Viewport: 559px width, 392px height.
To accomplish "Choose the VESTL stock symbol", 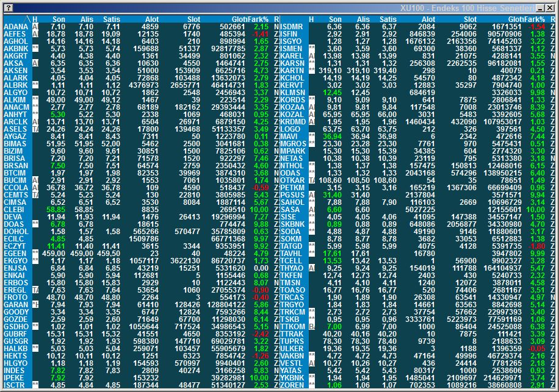I will (291, 363).
